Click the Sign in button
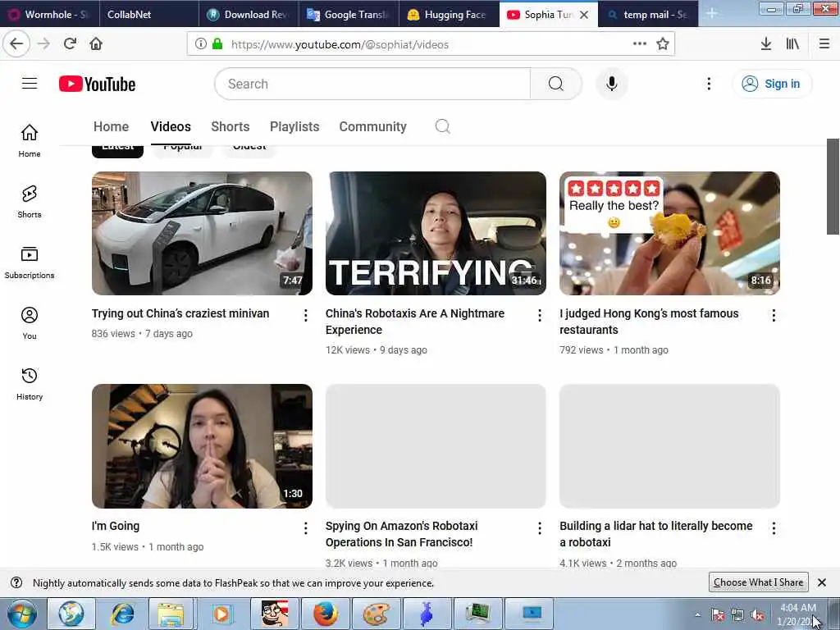Image resolution: width=840 pixels, height=630 pixels. click(771, 84)
